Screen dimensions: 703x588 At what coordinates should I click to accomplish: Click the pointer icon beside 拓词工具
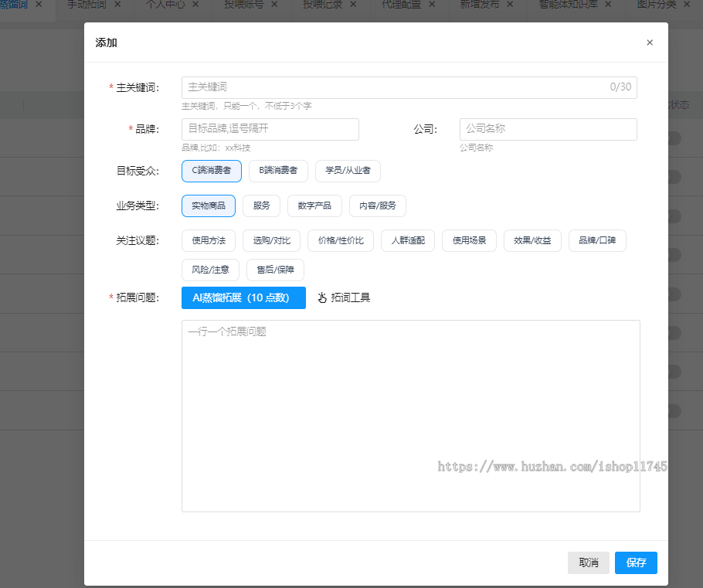coord(322,297)
